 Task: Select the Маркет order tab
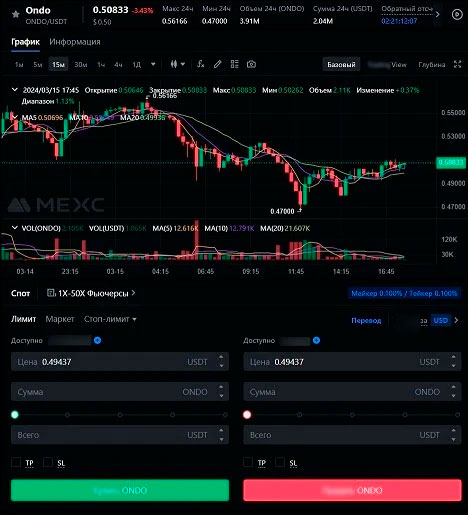[60, 319]
